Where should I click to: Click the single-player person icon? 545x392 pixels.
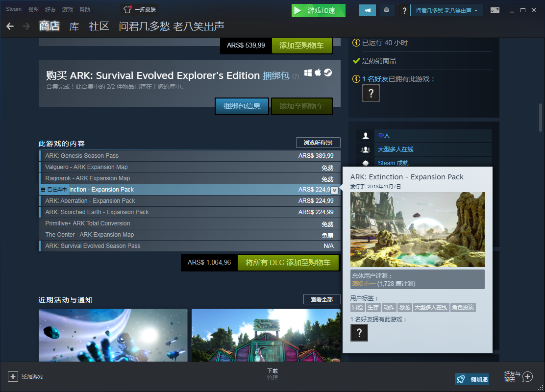(x=365, y=136)
